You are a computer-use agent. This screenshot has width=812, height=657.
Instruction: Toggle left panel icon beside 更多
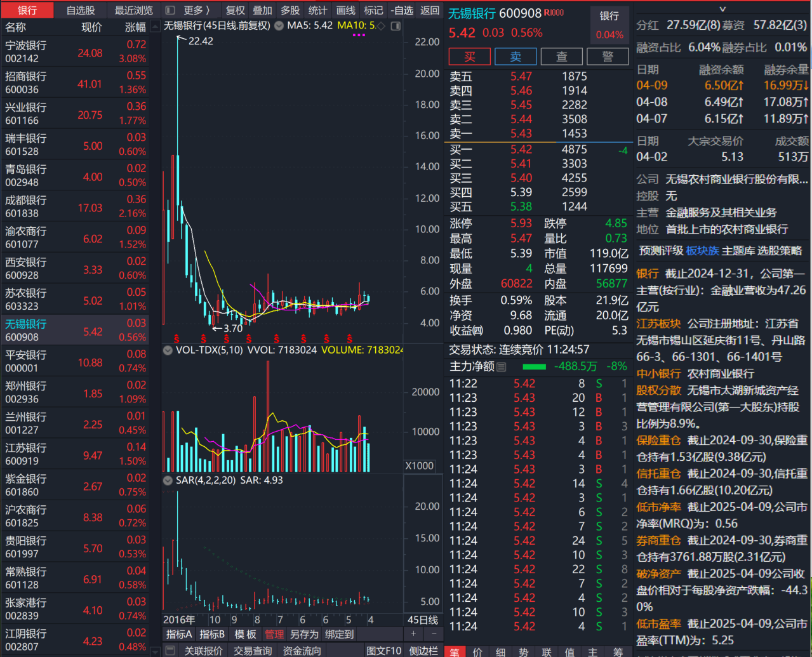click(x=170, y=10)
